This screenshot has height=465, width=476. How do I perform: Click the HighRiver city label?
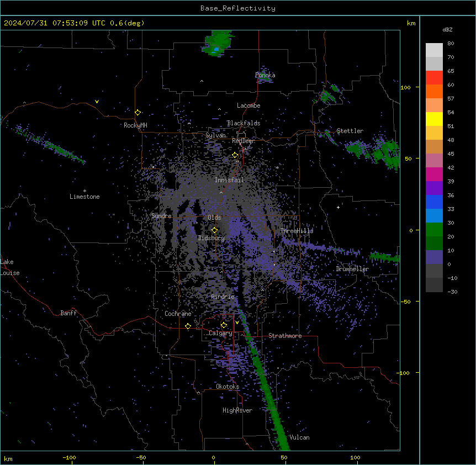[237, 410]
